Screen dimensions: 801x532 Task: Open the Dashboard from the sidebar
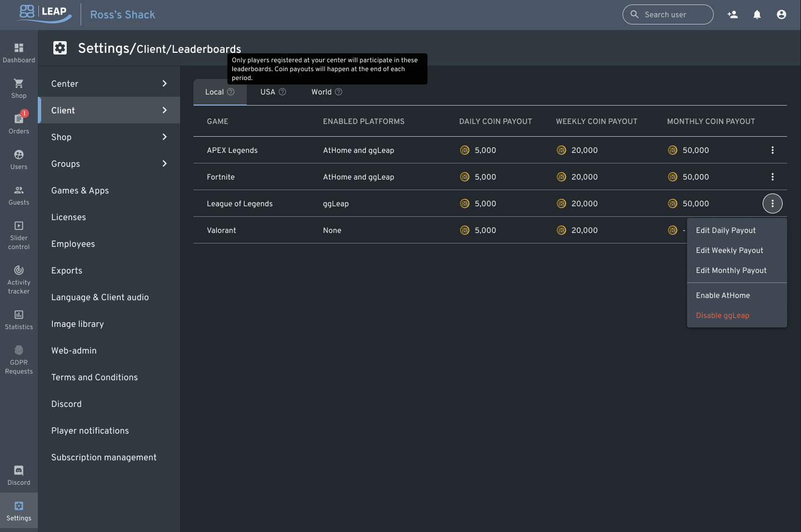point(18,52)
